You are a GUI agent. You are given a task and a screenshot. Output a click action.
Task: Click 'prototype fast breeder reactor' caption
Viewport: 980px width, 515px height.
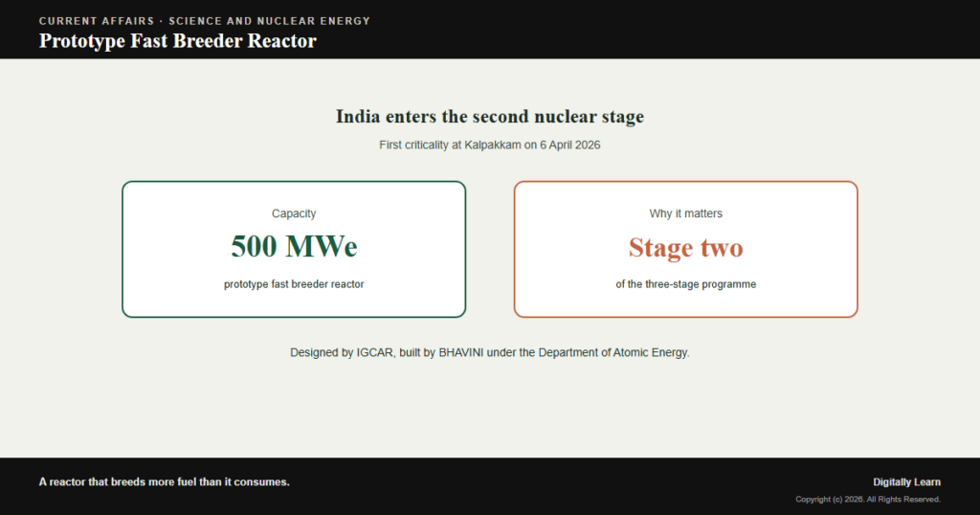tap(294, 284)
